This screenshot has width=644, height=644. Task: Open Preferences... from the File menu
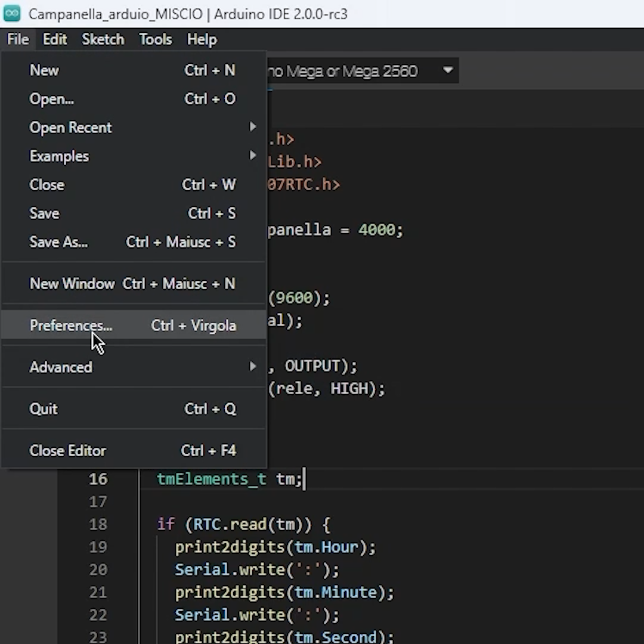[x=134, y=326]
